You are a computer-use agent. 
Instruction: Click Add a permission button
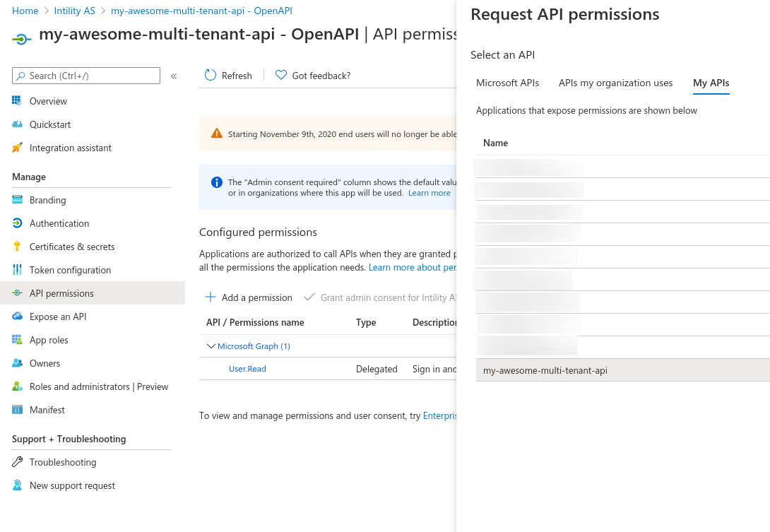coord(249,297)
